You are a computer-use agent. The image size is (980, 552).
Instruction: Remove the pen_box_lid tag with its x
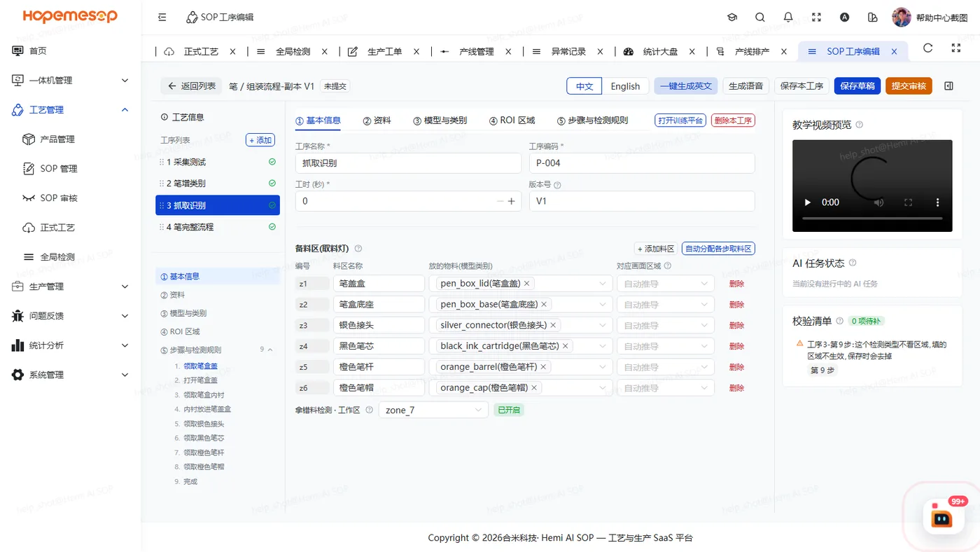point(526,284)
